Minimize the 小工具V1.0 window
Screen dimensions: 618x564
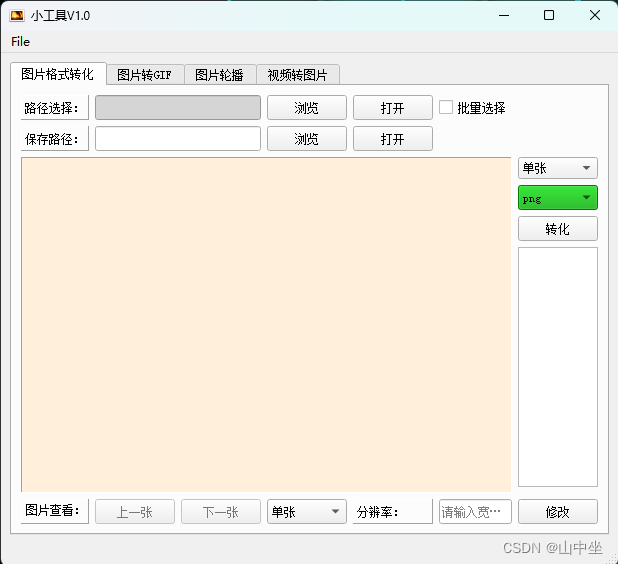(504, 15)
